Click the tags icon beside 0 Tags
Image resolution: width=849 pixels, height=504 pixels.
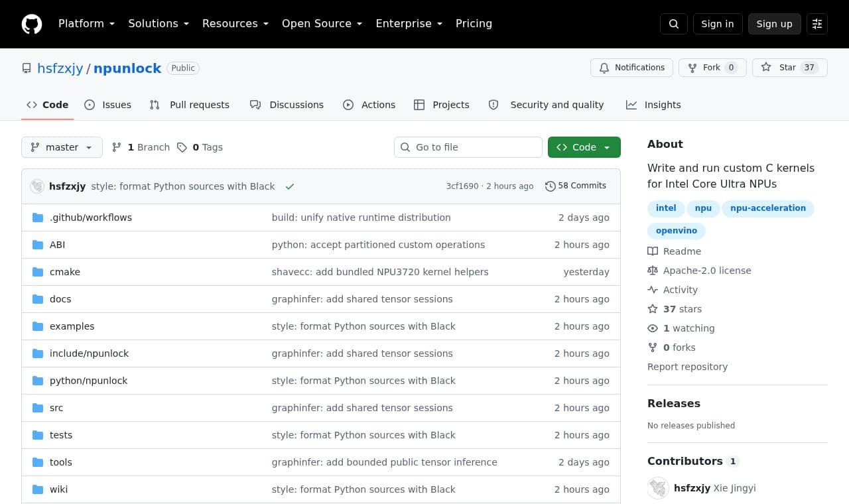[x=182, y=147]
